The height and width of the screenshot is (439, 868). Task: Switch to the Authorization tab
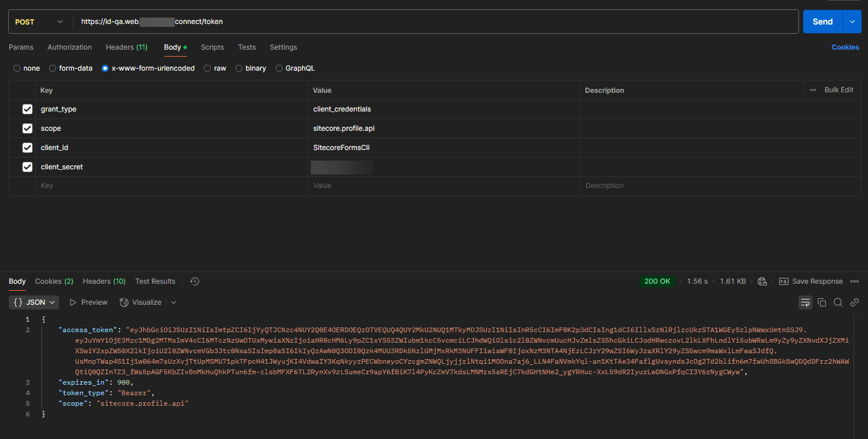[70, 47]
